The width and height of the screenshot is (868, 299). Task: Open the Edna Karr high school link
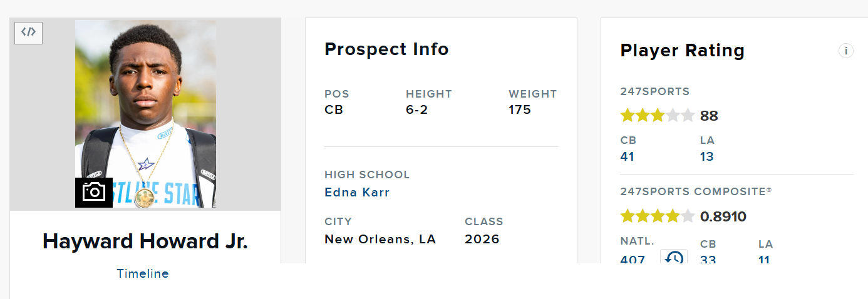click(x=357, y=192)
